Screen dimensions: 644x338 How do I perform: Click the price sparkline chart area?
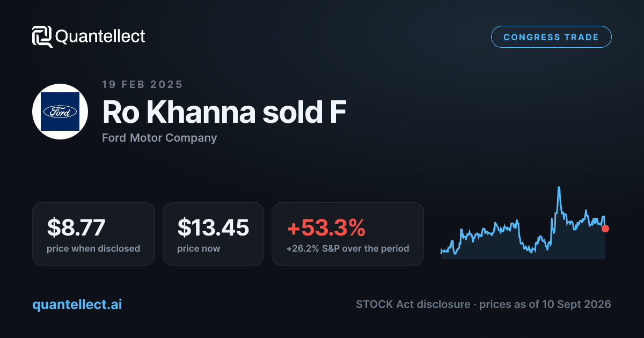click(x=523, y=223)
